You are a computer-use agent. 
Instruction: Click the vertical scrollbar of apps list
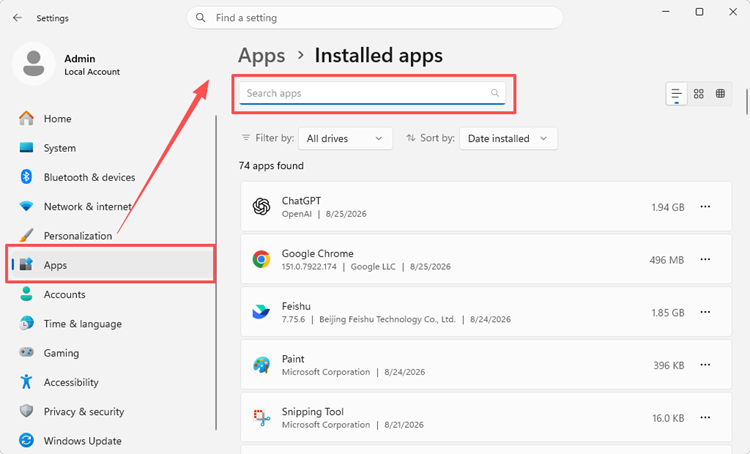747,101
